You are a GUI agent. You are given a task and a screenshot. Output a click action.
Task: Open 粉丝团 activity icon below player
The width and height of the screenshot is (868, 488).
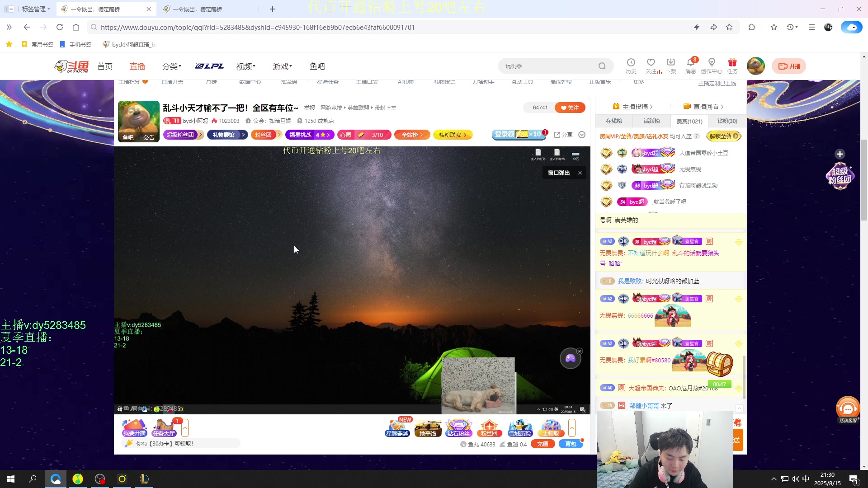(489, 427)
